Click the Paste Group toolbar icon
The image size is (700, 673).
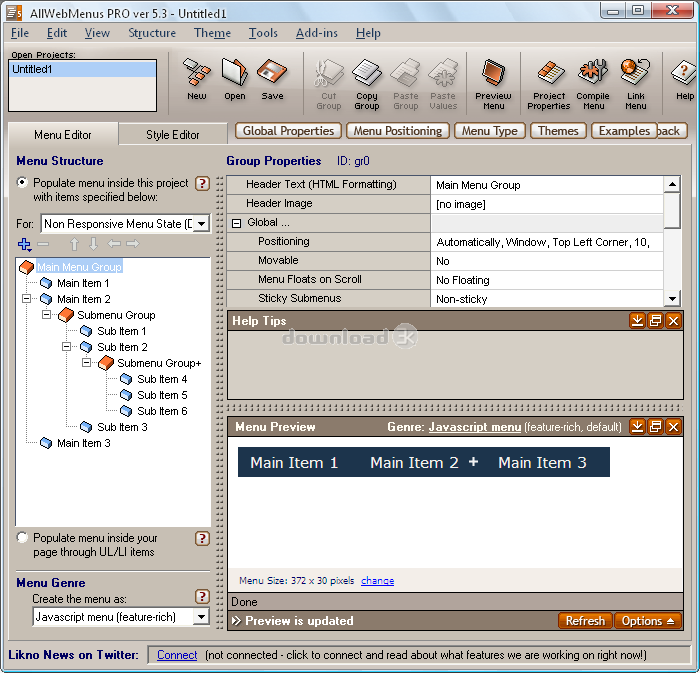pyautogui.click(x=405, y=84)
